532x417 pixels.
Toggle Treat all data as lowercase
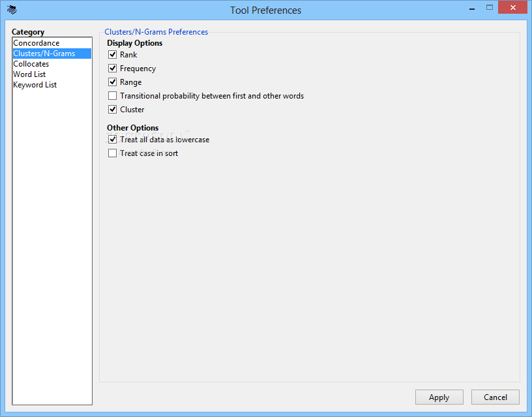pos(113,140)
